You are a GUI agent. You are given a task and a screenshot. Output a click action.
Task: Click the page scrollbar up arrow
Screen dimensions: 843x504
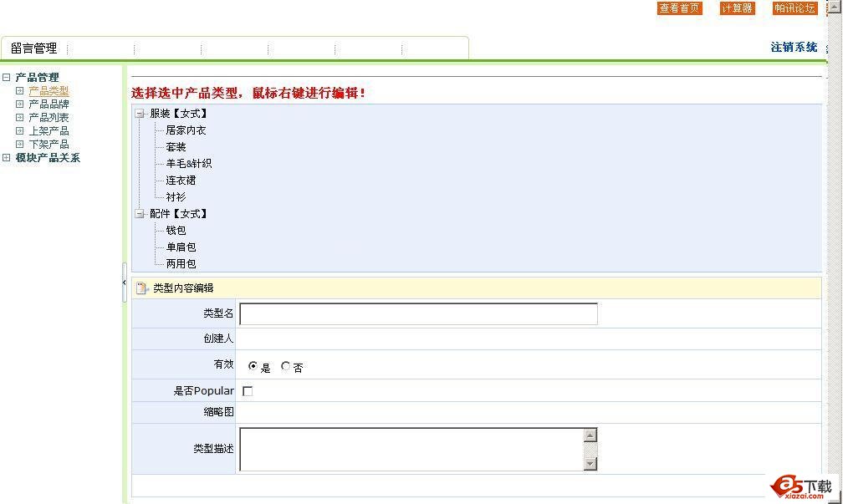(x=835, y=6)
